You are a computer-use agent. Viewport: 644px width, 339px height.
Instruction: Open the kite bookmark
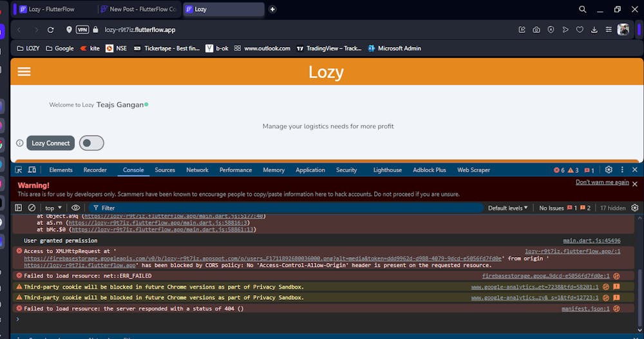[x=90, y=48]
